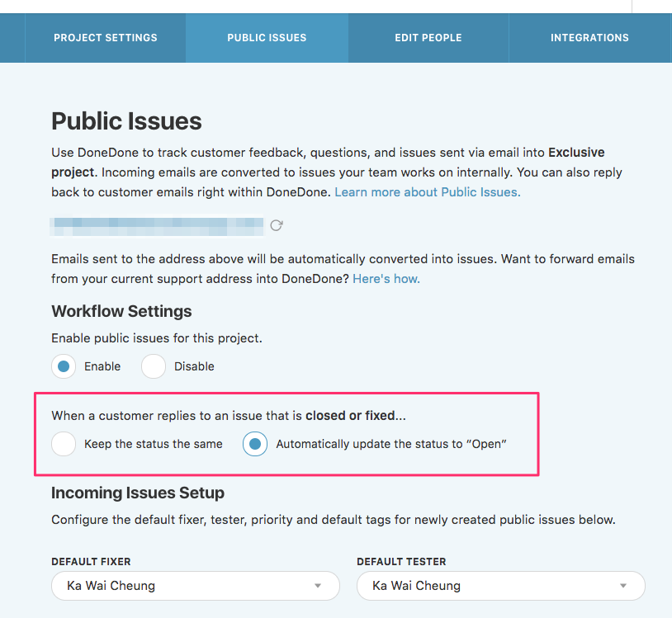This screenshot has width=672, height=618.
Task: Open the Default Fixer dropdown arrow
Action: pos(317,586)
